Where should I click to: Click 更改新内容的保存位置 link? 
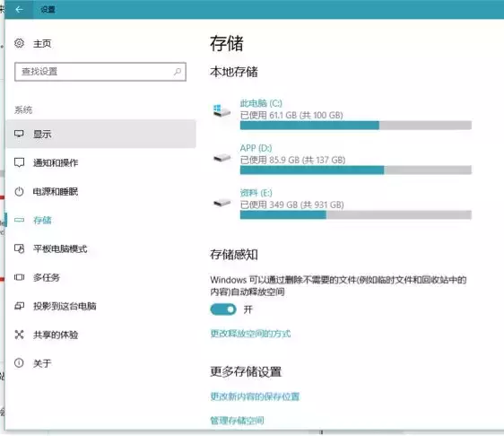(255, 397)
